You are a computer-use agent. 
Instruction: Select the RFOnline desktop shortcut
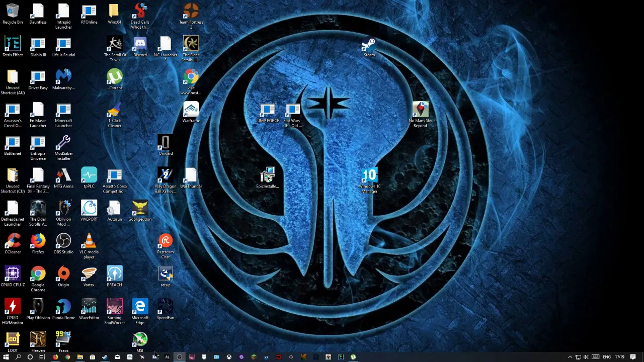(89, 14)
